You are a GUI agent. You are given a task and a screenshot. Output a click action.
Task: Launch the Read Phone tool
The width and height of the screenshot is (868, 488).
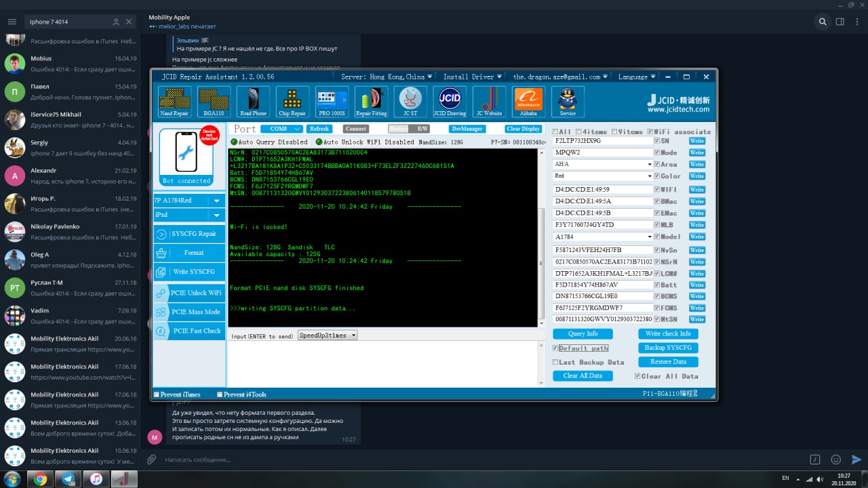click(x=254, y=102)
